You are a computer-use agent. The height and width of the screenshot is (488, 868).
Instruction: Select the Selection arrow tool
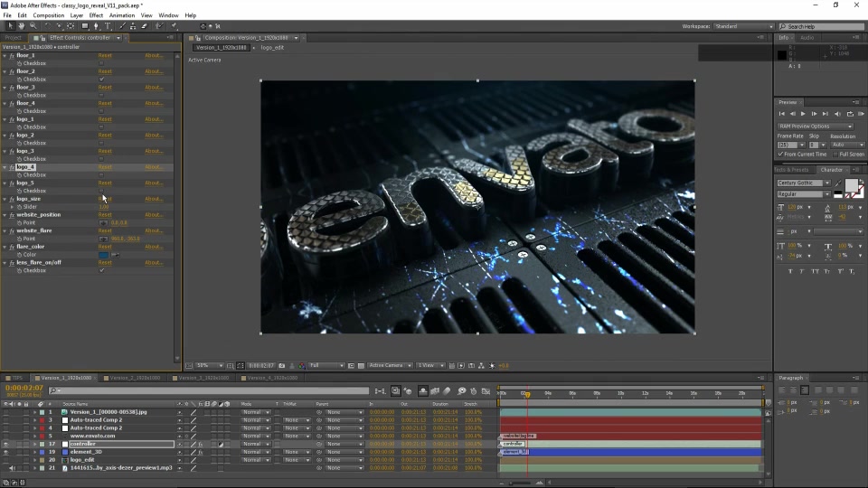click(x=11, y=26)
